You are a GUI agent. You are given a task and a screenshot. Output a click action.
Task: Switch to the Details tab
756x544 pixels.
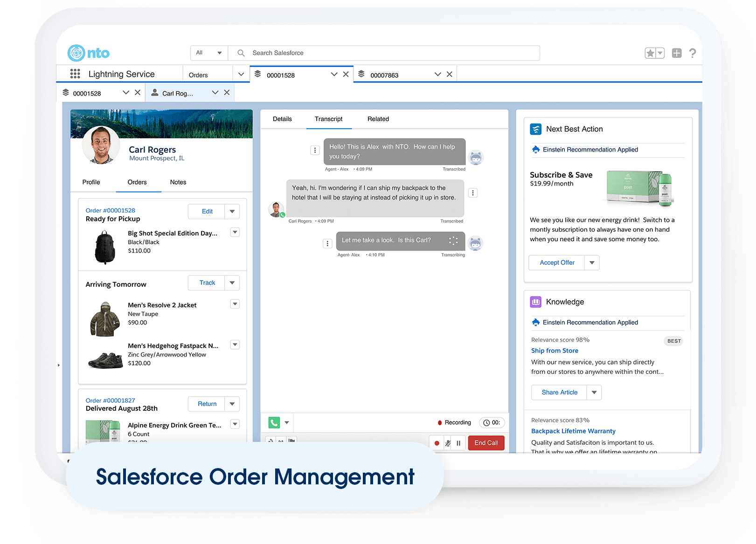click(282, 119)
